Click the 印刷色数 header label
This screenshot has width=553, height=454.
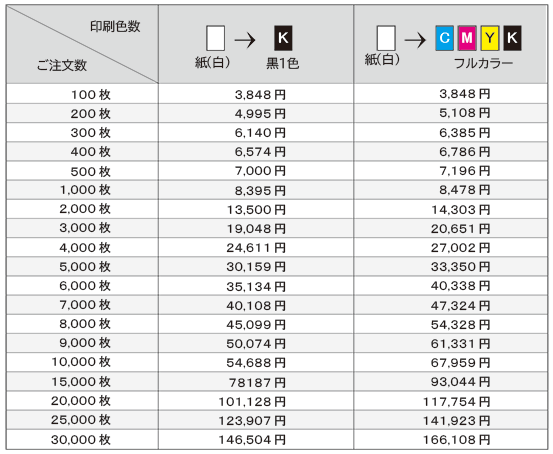[x=115, y=26]
